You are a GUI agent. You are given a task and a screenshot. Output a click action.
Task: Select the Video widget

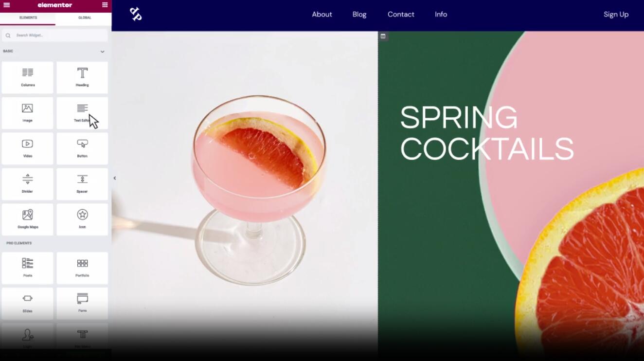click(28, 148)
